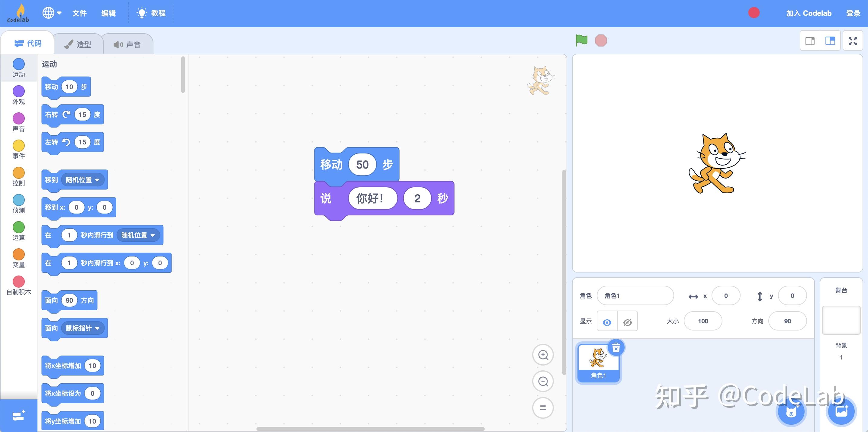Enter full screen stage mode
The image size is (868, 432).
[x=853, y=41]
